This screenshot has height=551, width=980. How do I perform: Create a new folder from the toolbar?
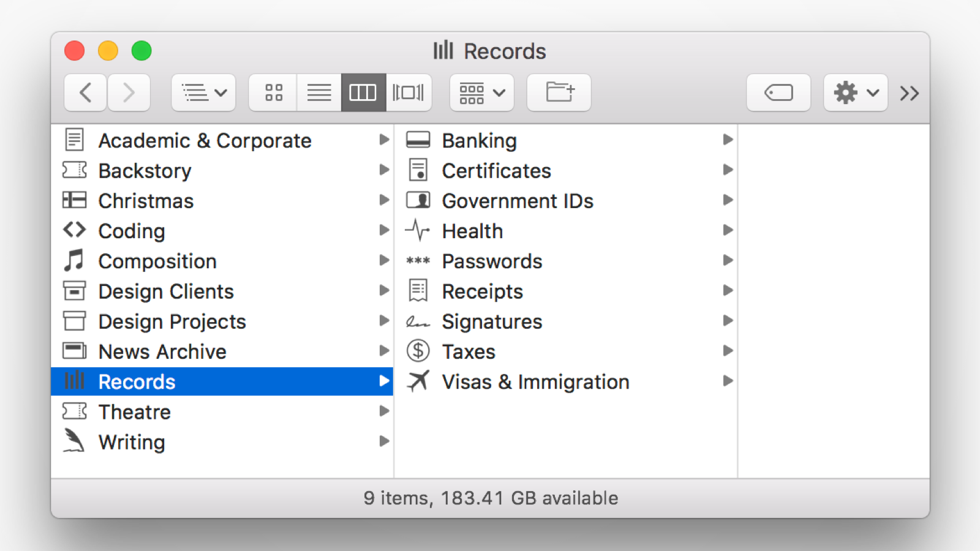point(559,93)
